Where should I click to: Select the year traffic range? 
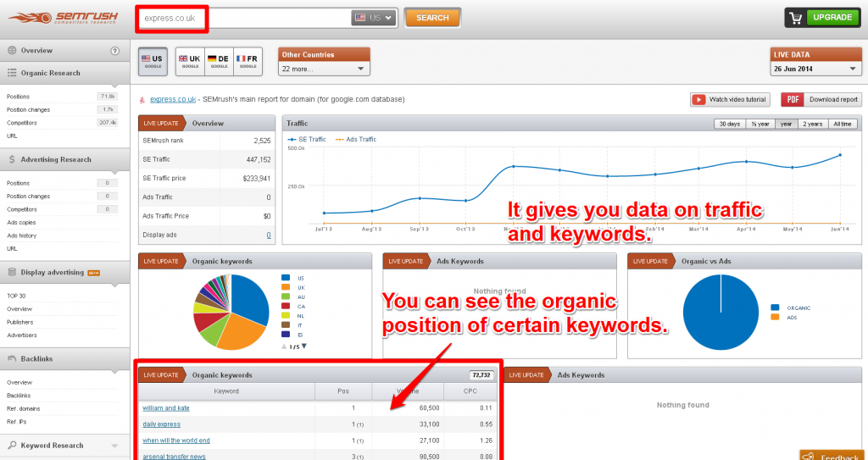[x=786, y=124]
